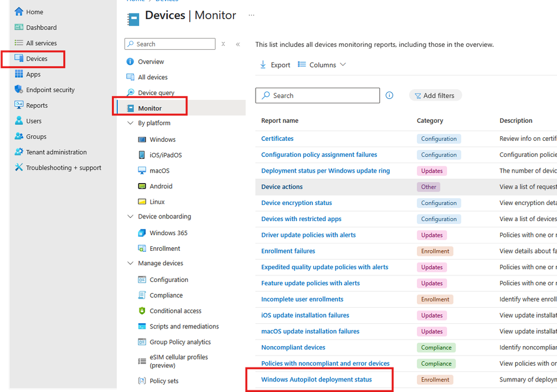Screen dimensions: 557x392
Task: Click the Tenant administration icon
Action: click(19, 152)
